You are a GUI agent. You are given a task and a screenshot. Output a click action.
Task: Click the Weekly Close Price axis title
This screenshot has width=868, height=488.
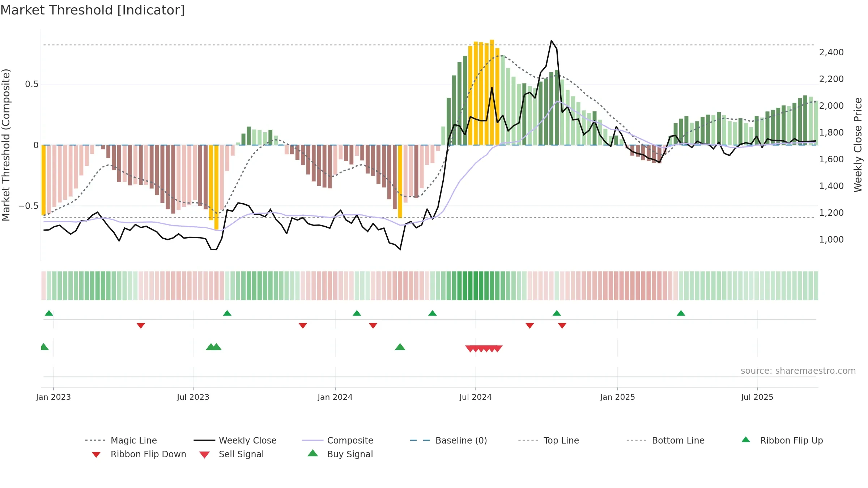tap(858, 145)
